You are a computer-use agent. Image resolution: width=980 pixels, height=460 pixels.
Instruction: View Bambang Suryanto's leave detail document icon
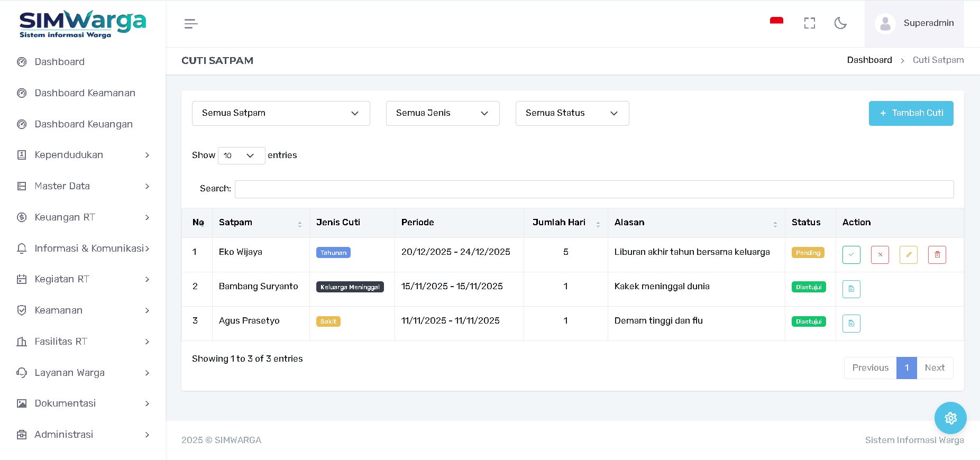[x=851, y=289]
